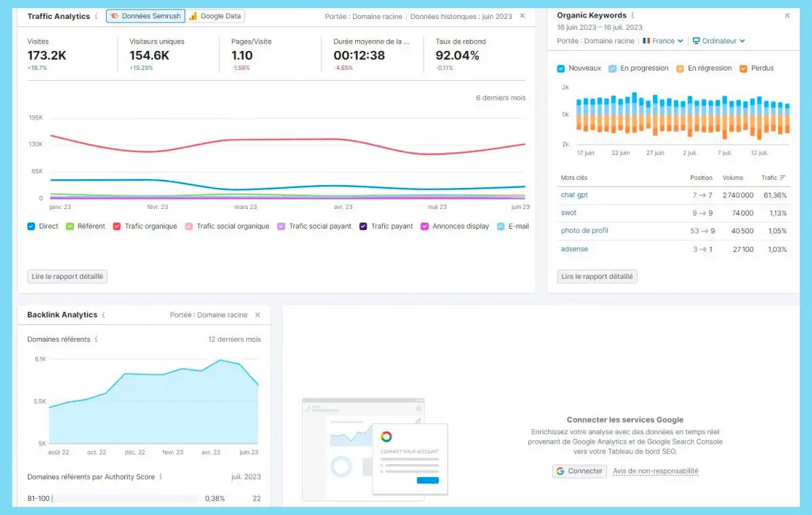812x515 pixels.
Task: Click Lire le rapport détaillé under Organic Keywords
Action: [x=597, y=276]
